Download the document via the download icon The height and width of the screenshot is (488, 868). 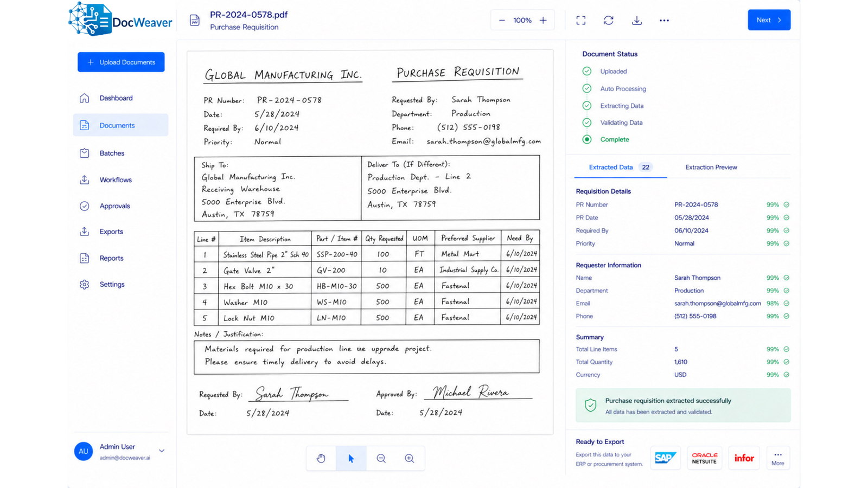point(637,20)
